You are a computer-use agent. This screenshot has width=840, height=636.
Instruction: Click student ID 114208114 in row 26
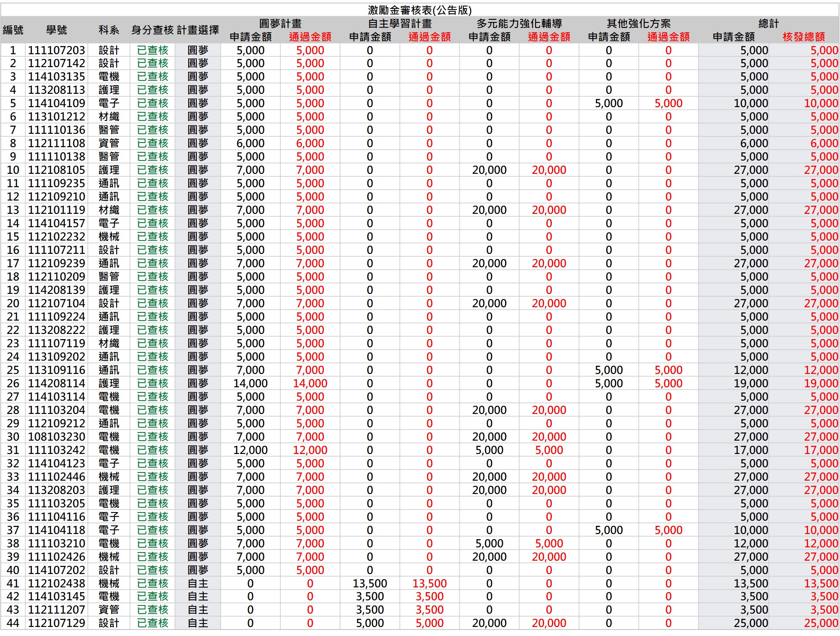click(x=56, y=383)
